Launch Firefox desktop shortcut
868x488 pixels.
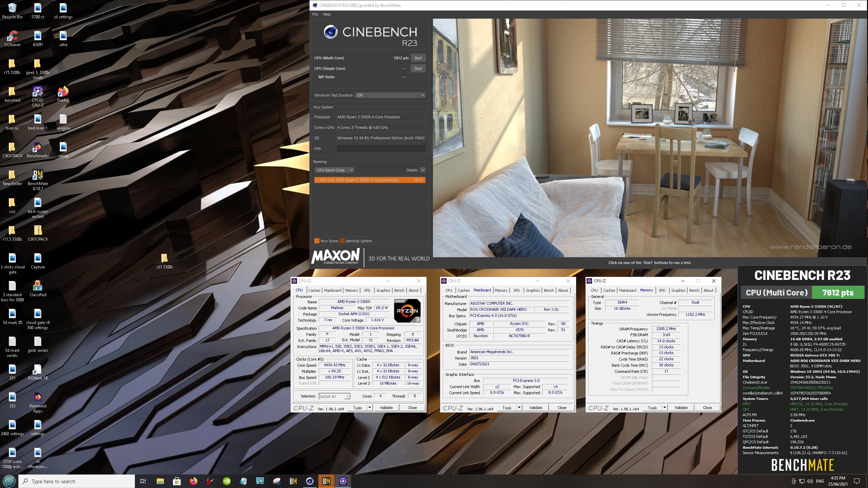point(63,94)
